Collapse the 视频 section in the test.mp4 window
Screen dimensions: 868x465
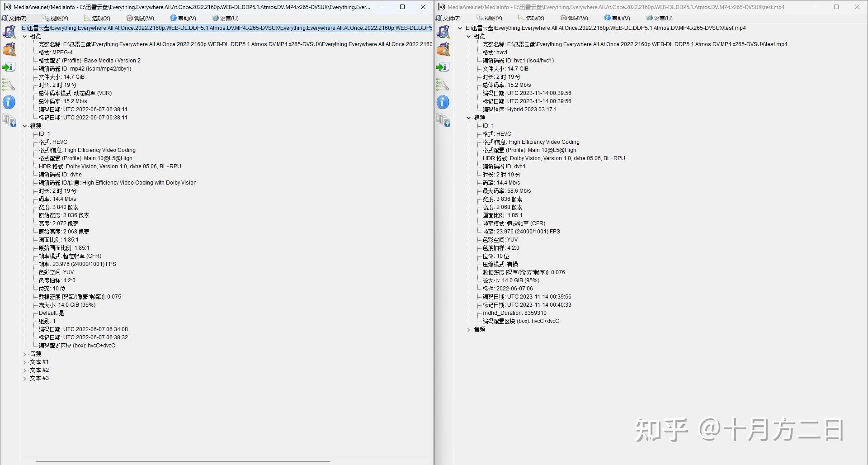point(469,118)
